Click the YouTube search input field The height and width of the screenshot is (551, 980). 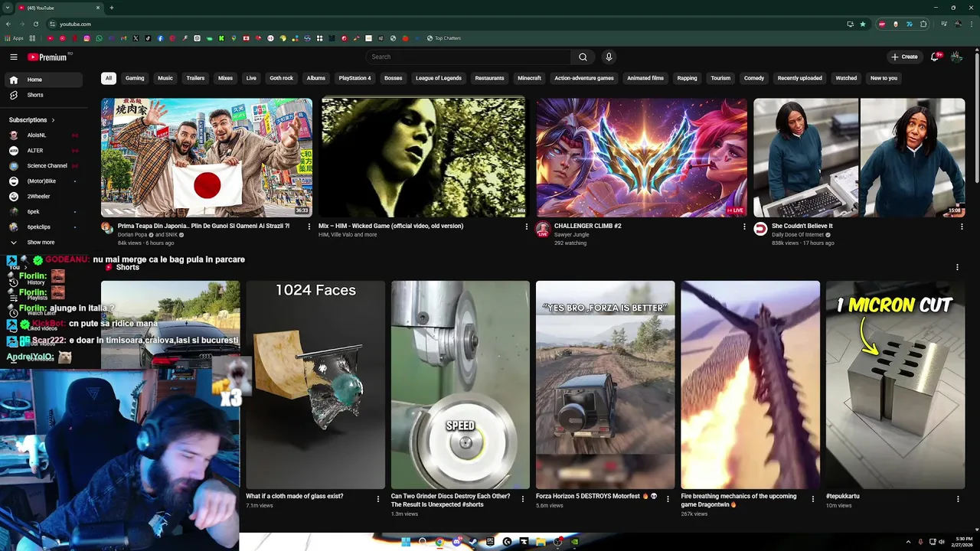469,57
